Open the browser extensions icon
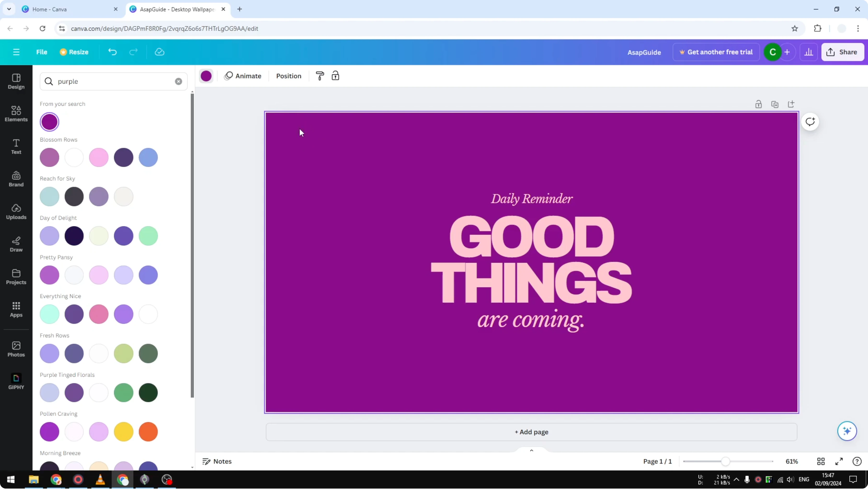This screenshot has height=489, width=868. pos(817,29)
